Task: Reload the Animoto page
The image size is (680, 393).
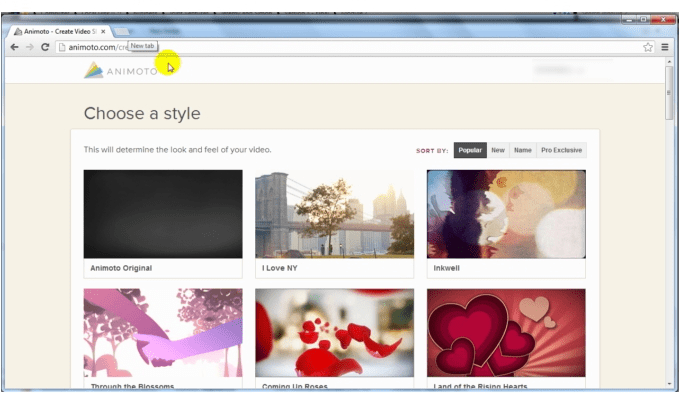Action: [45, 47]
